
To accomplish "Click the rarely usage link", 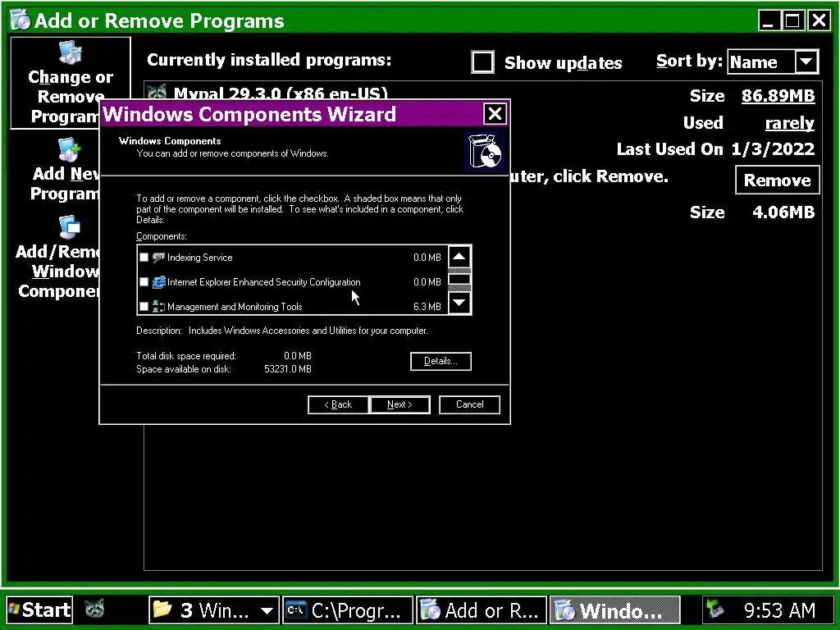I will click(790, 123).
